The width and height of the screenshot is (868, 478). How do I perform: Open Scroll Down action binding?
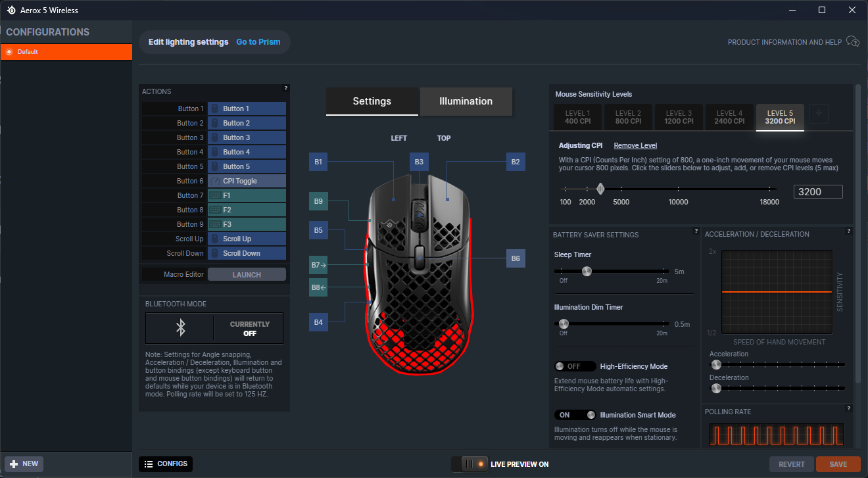247,253
